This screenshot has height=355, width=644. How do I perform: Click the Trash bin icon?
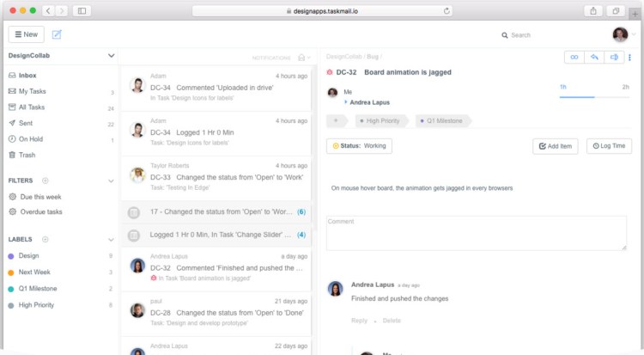pyautogui.click(x=12, y=155)
